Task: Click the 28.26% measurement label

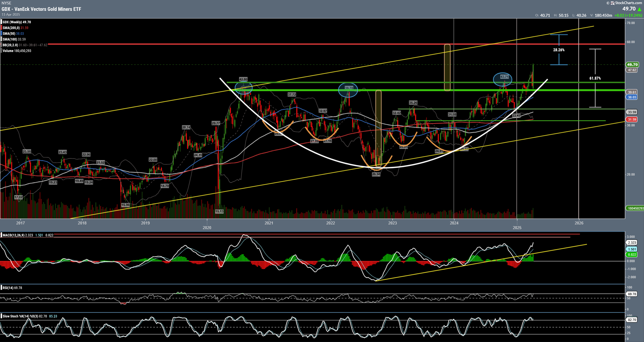Action: (x=559, y=50)
